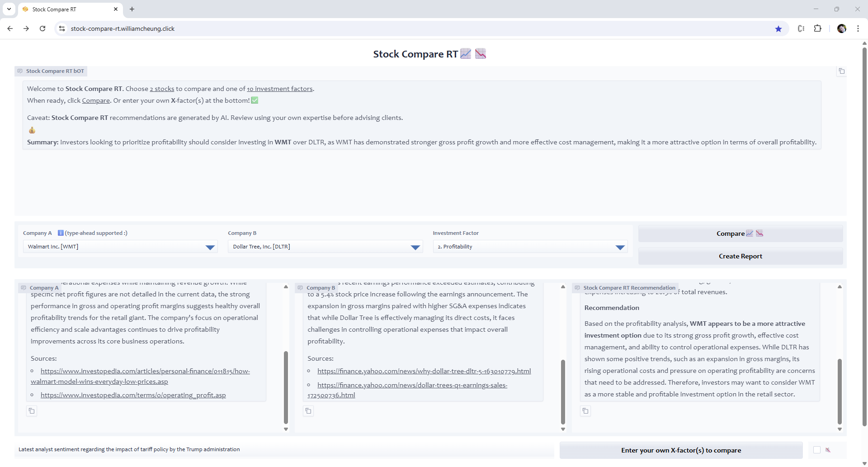
Task: Click the Company B panel scrollbar thumb
Action: click(x=563, y=392)
